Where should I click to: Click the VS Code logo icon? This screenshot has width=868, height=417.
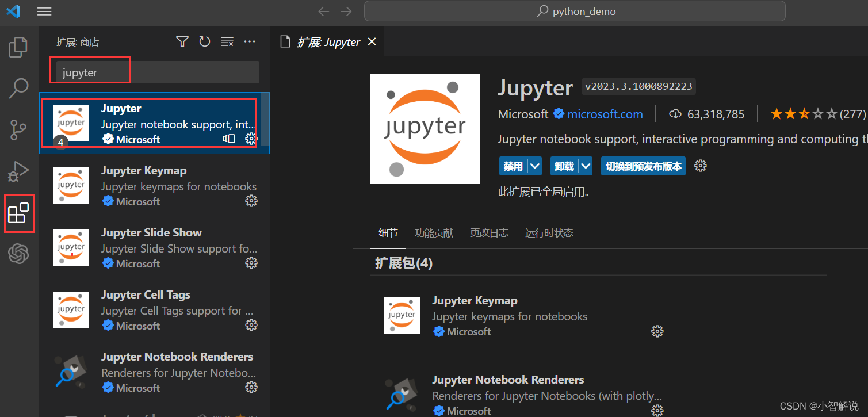coord(13,12)
